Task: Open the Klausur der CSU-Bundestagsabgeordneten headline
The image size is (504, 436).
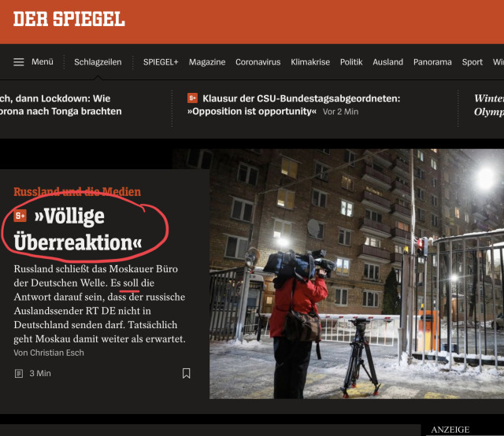Action: click(x=294, y=105)
